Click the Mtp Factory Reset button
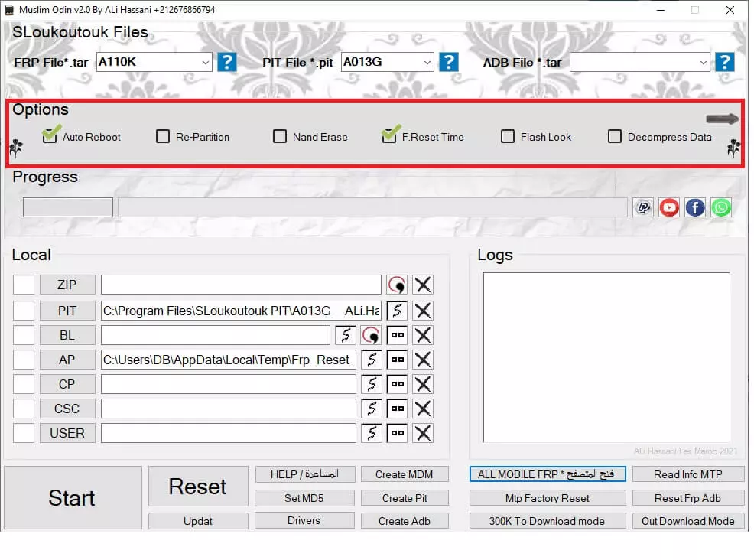This screenshot has height=560, width=754. click(547, 498)
